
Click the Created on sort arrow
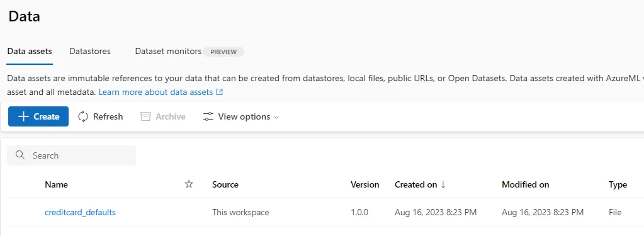click(443, 184)
